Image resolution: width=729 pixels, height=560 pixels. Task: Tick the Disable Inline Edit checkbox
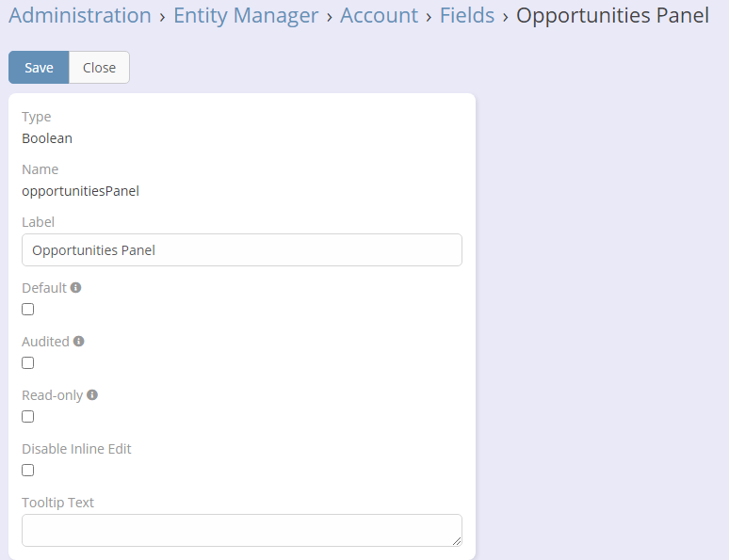[28, 471]
